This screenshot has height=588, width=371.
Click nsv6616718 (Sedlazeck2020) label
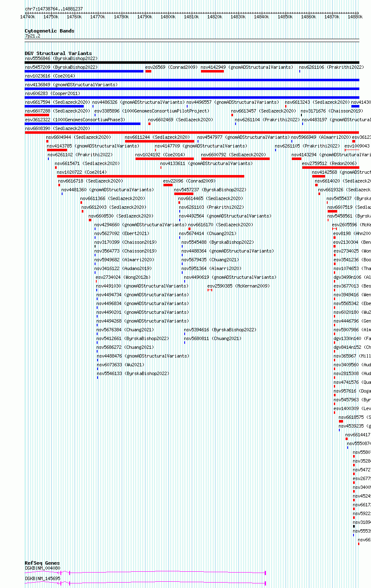90,181
